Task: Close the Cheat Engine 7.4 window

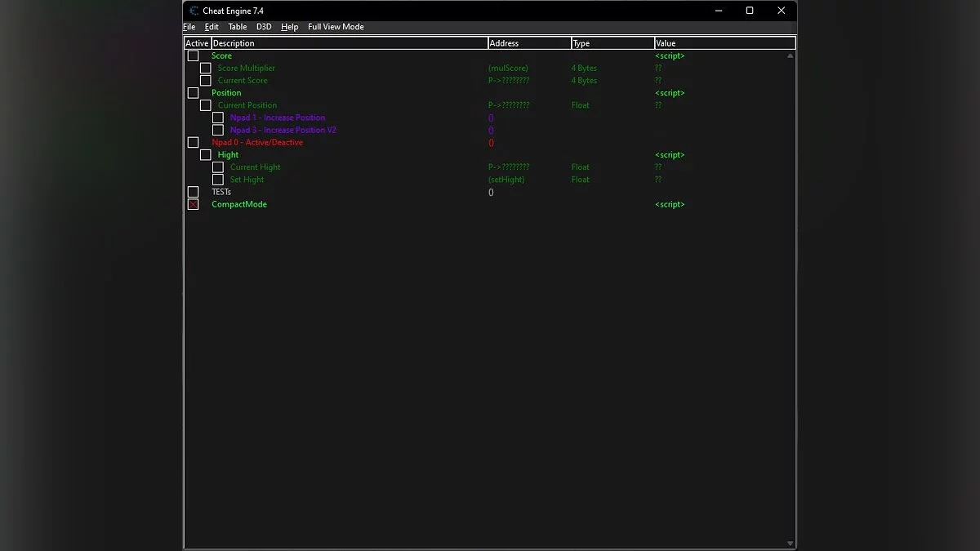Action: (x=782, y=11)
